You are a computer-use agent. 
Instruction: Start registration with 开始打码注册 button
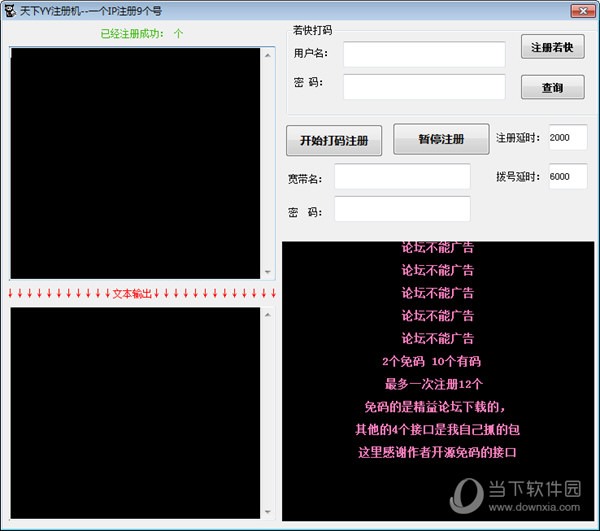pos(334,140)
